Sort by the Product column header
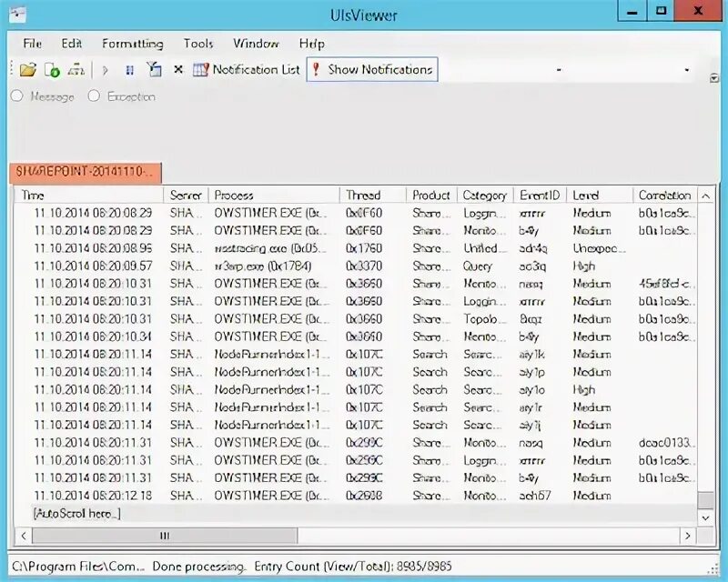728x582 pixels. coord(431,195)
